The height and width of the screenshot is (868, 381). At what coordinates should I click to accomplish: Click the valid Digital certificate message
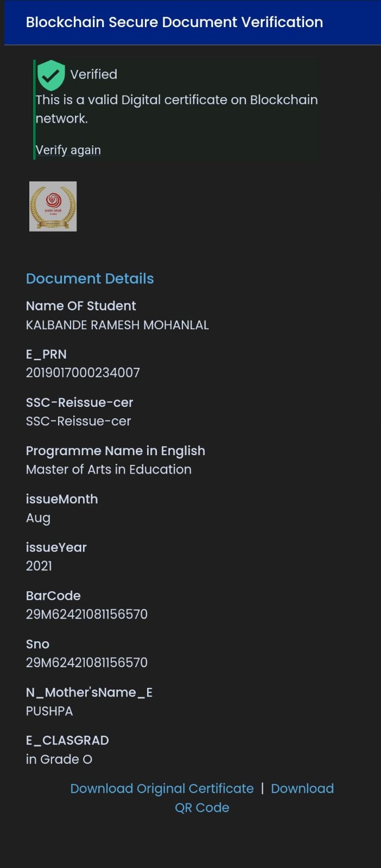(176, 109)
